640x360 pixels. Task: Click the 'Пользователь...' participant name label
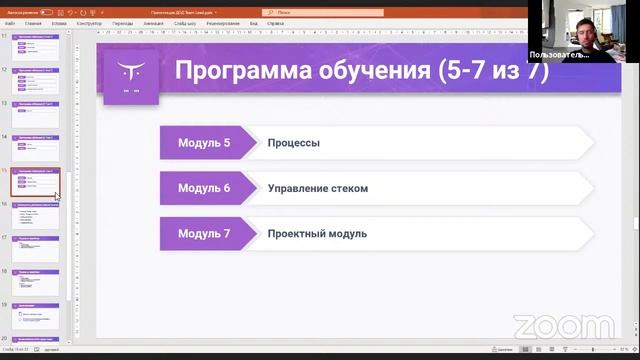pos(559,55)
